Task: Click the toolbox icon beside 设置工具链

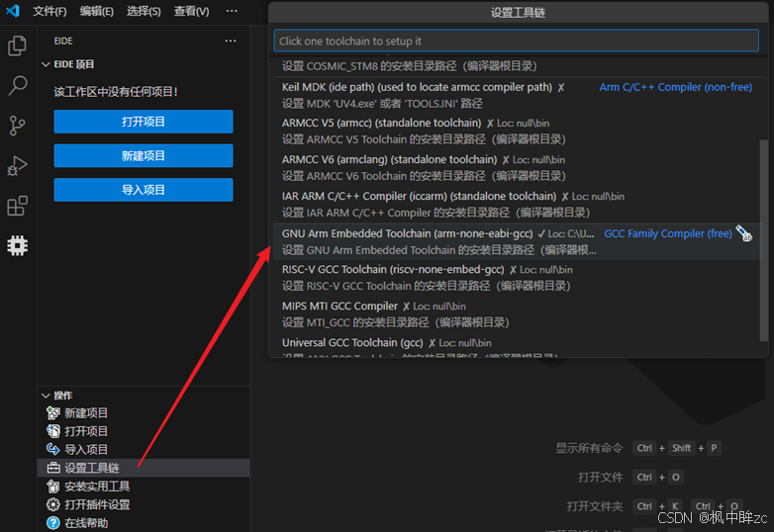Action: (52, 468)
